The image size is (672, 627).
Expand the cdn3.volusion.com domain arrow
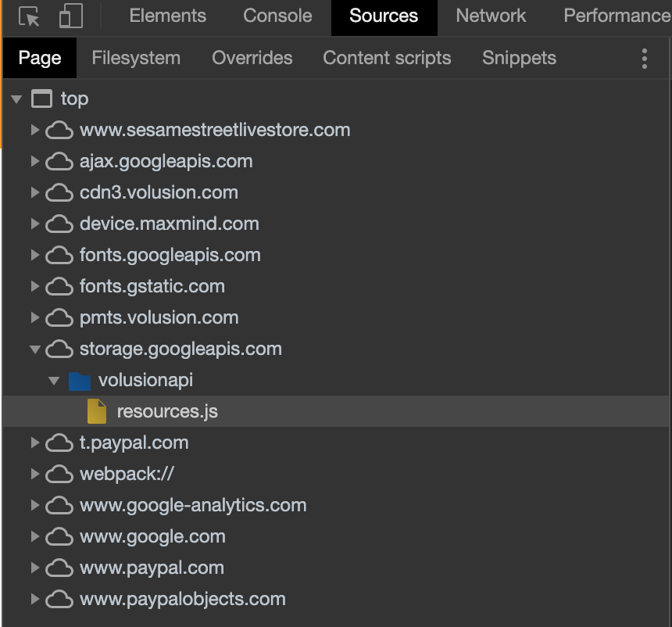(35, 192)
